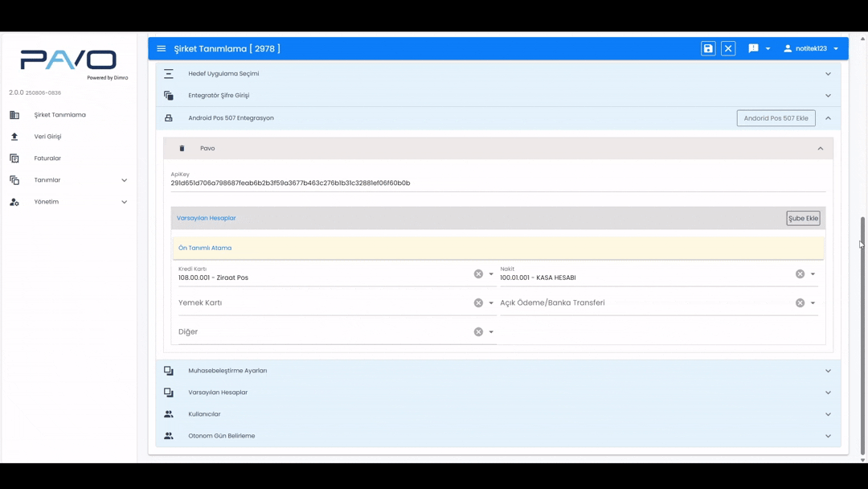Click the save disk icon in header
This screenshot has width=868, height=489.
click(x=708, y=49)
